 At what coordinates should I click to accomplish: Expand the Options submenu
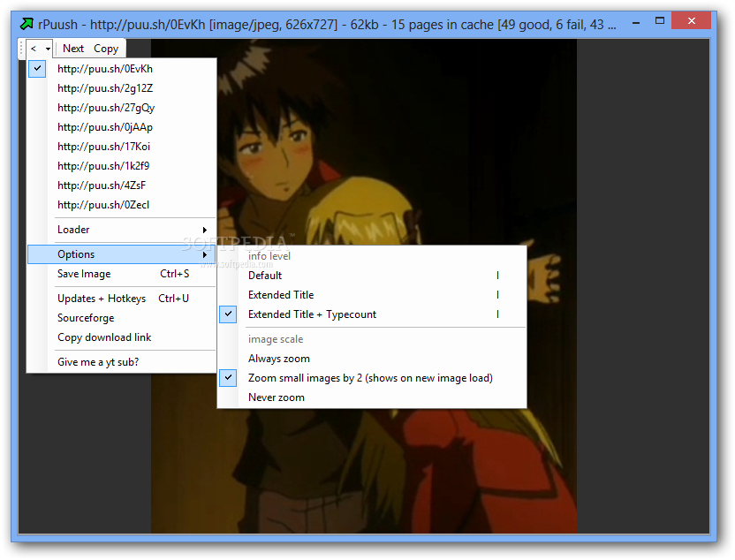121,254
